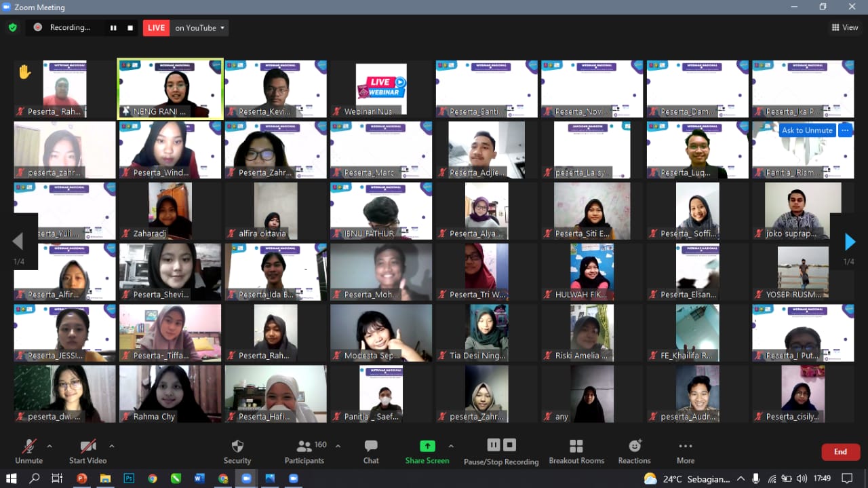The image size is (868, 488).
Task: Click the green encryption shield icon
Action: click(x=12, y=28)
